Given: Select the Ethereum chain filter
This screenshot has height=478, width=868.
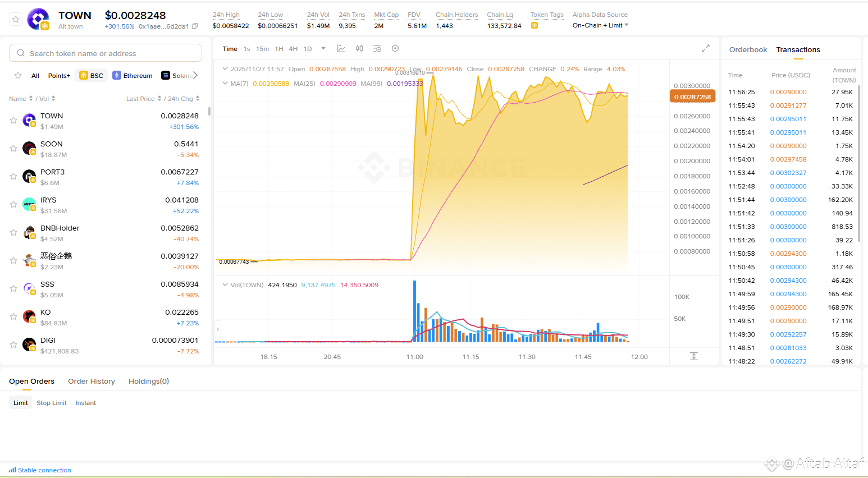Looking at the screenshot, I should 133,76.
